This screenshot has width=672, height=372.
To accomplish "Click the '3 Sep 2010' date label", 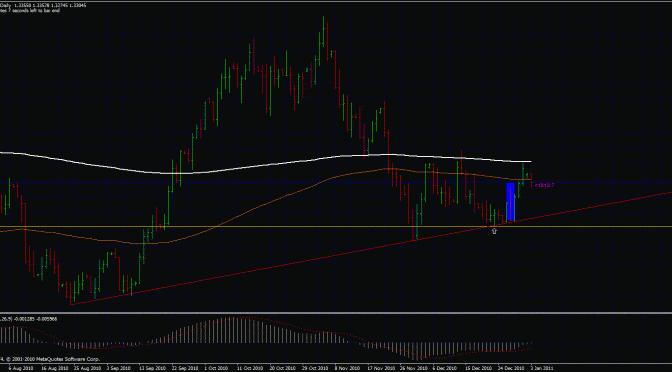I will (x=120, y=368).
